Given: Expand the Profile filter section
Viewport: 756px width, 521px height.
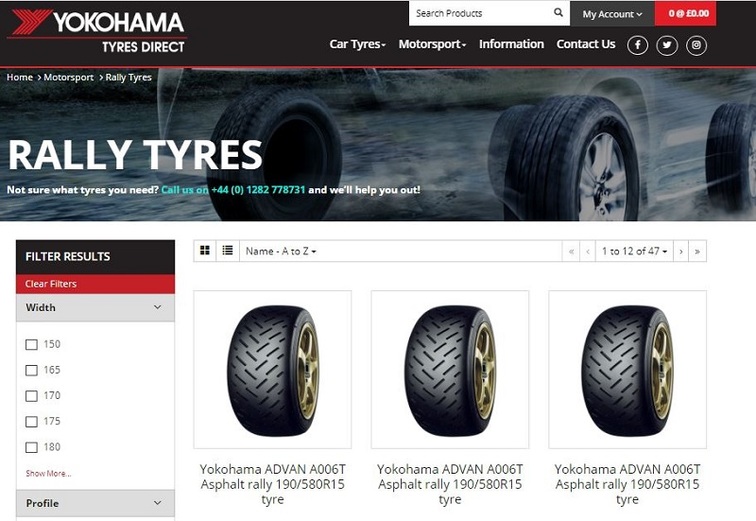Looking at the screenshot, I should [x=95, y=503].
